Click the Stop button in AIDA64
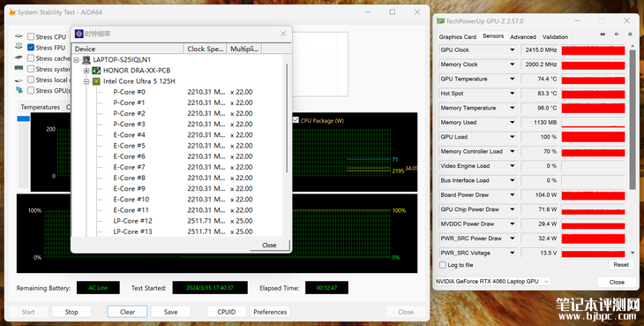644x326 pixels. point(71,312)
